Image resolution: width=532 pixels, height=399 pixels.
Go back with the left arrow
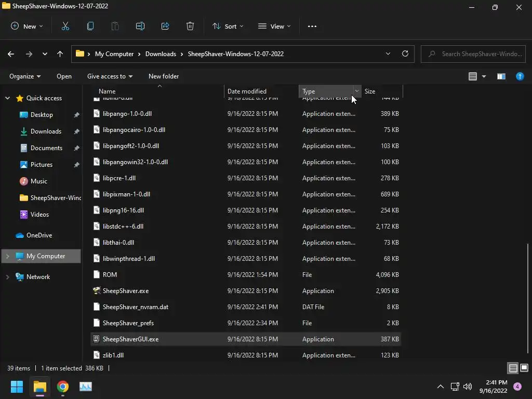pos(11,54)
